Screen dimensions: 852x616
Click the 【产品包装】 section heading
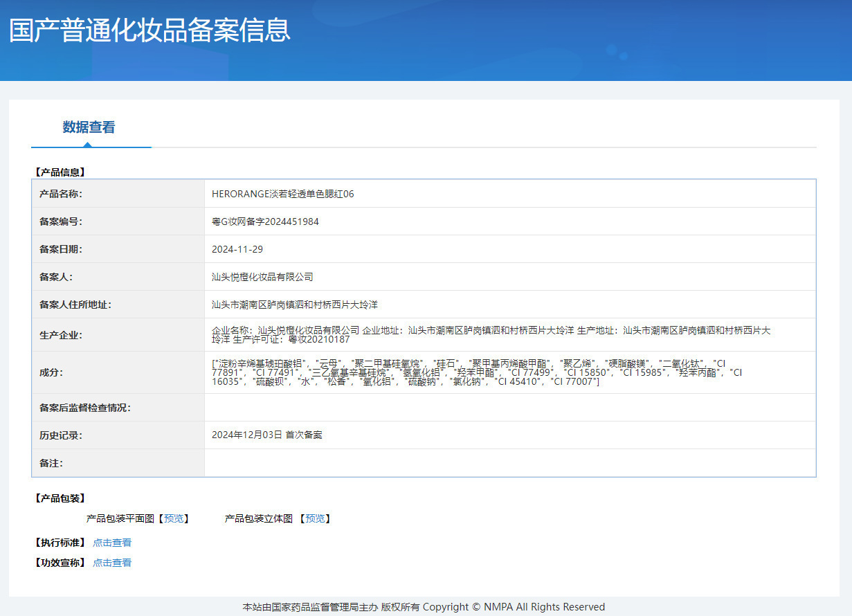click(60, 498)
